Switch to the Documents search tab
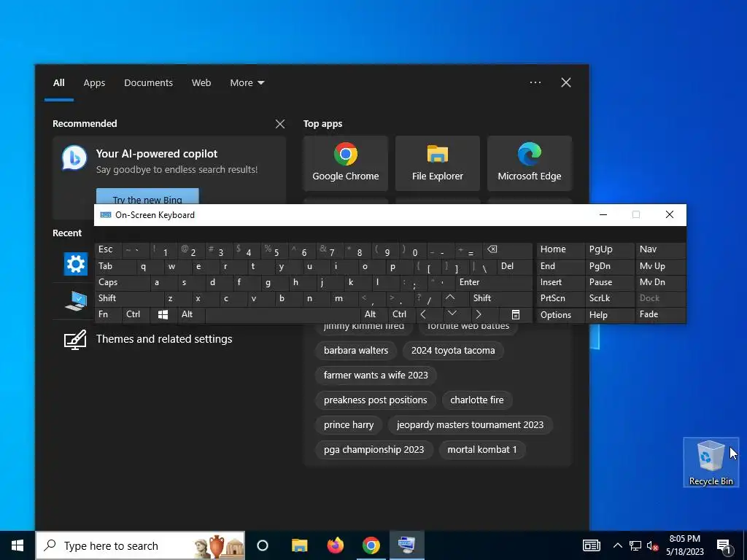The image size is (747, 560). tap(148, 83)
